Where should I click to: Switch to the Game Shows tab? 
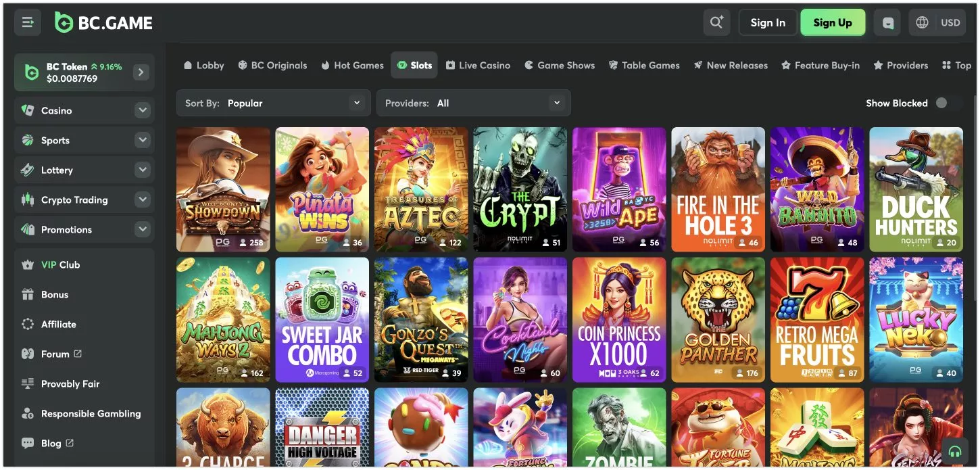tap(560, 66)
